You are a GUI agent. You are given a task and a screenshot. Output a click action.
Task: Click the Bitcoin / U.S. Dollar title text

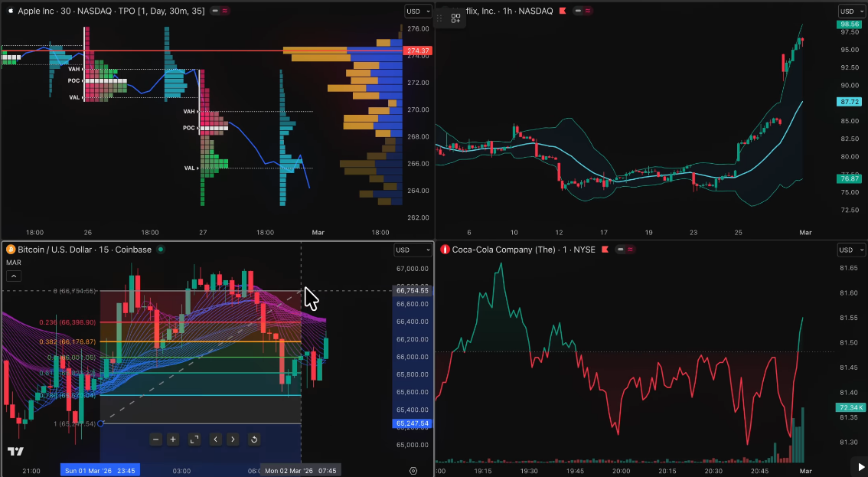coord(55,250)
